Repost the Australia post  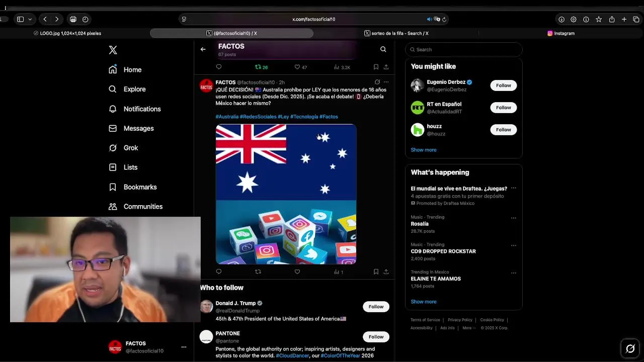(258, 271)
